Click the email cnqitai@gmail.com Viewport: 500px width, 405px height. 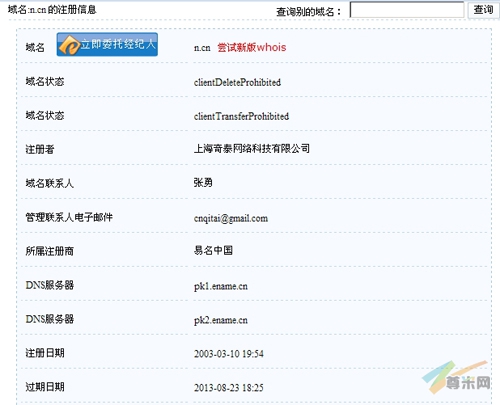(x=231, y=218)
